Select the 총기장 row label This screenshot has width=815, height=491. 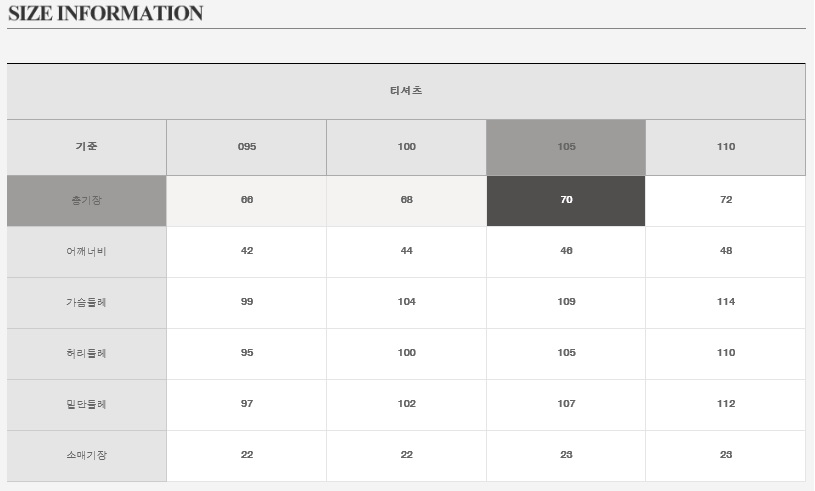[87, 200]
